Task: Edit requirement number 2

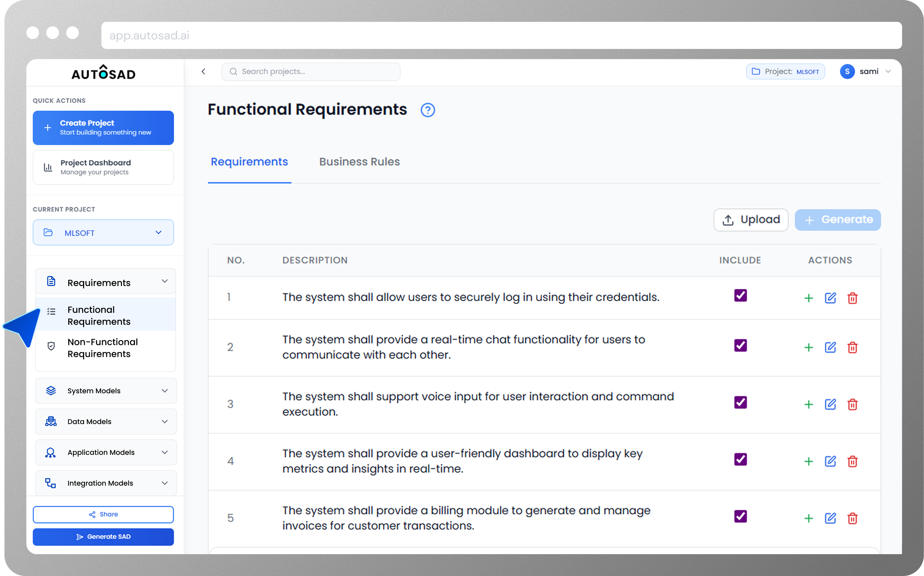Action: [x=830, y=348]
